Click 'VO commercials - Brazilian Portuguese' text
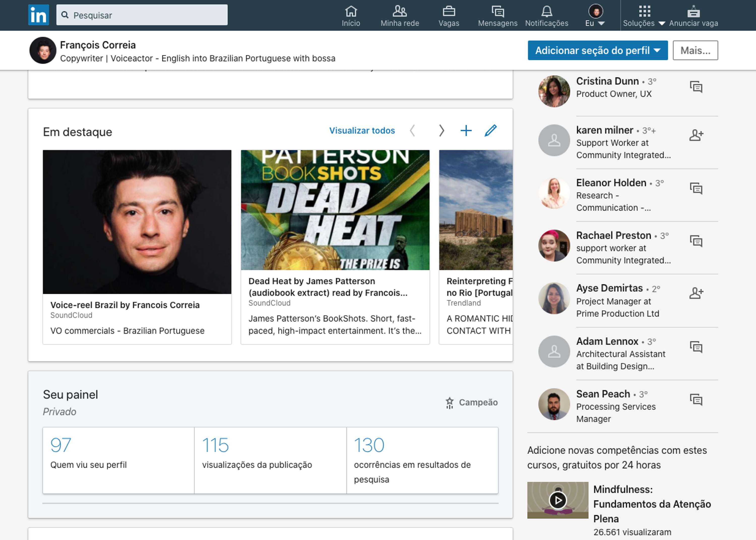Image resolution: width=756 pixels, height=540 pixels. pyautogui.click(x=127, y=331)
